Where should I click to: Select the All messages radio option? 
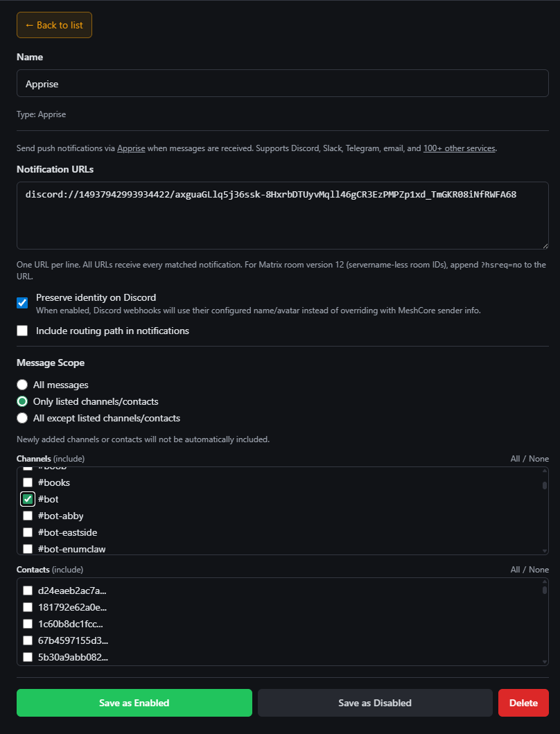click(x=22, y=385)
